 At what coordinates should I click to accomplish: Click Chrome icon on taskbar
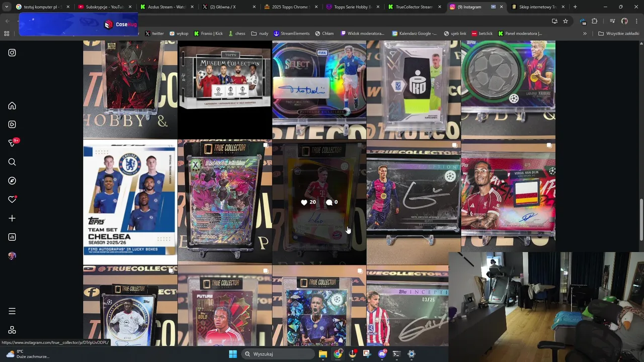[338, 354]
